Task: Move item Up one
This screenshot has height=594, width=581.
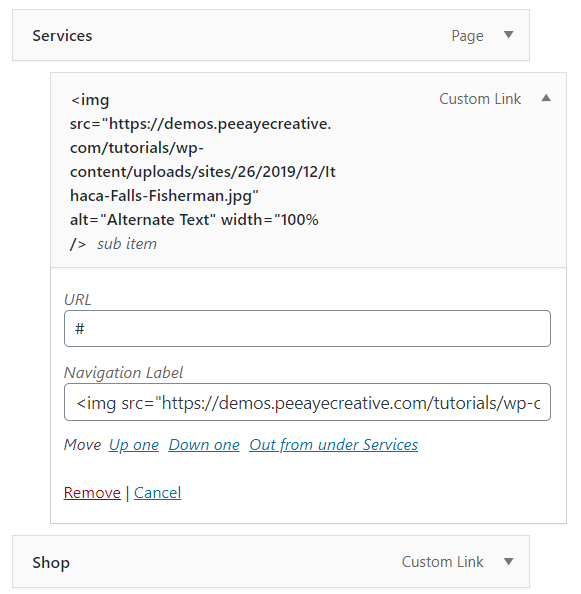Action: click(134, 445)
